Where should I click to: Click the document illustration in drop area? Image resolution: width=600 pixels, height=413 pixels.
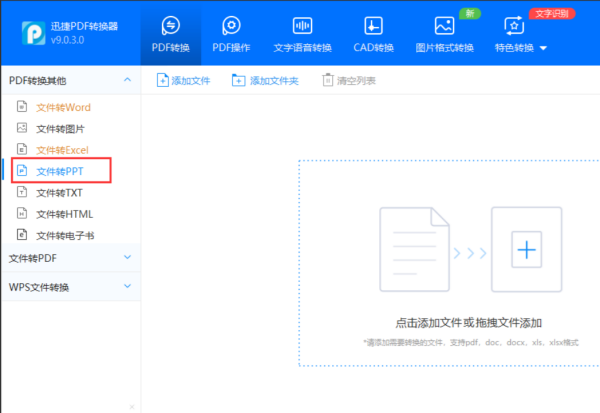point(414,250)
